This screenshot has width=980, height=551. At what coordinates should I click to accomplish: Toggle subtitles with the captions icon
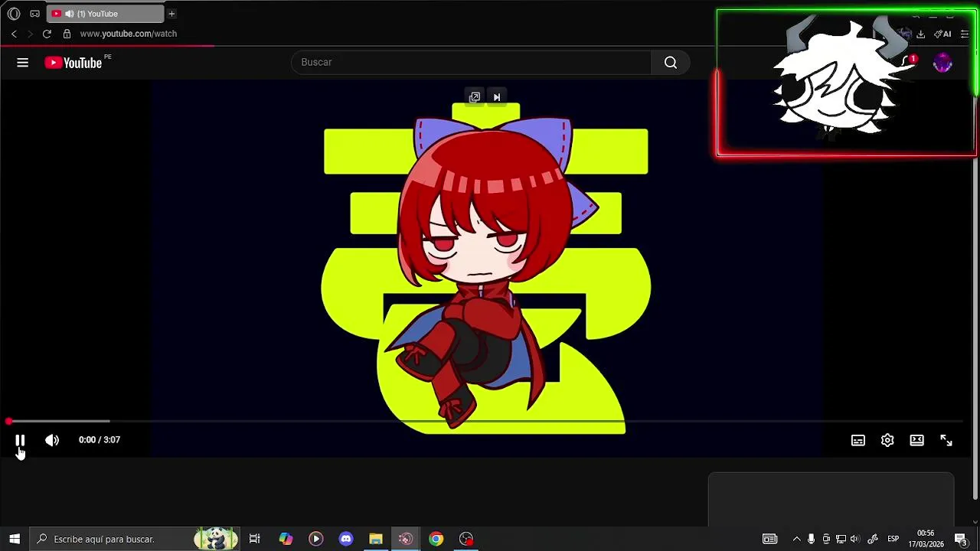tap(858, 440)
